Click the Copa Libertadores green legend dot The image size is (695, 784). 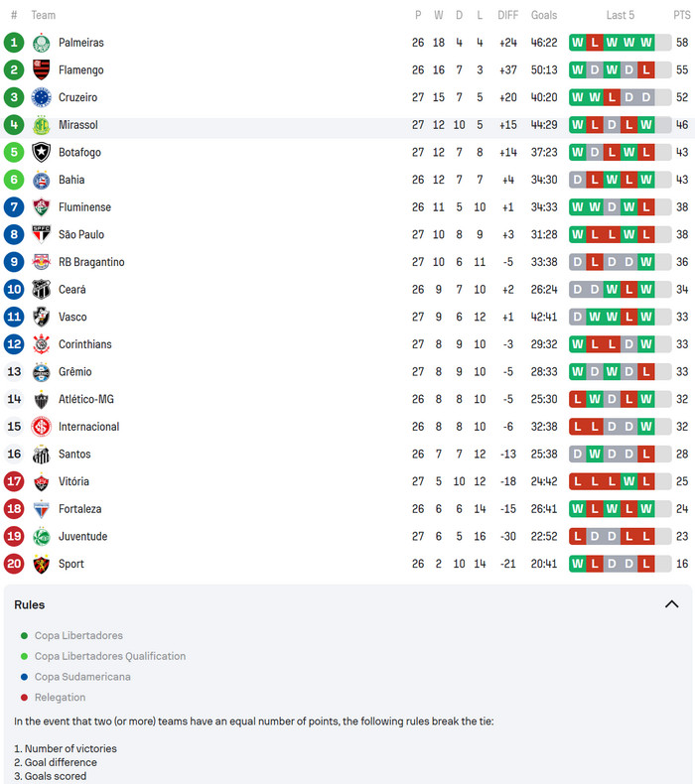[x=24, y=635]
